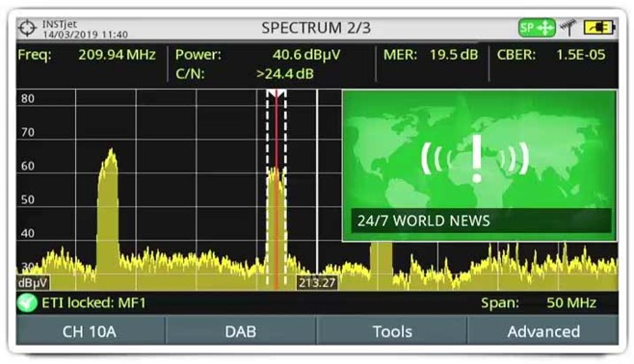Open the CH 10A channel menu
This screenshot has height=364, width=634.
[x=90, y=331]
